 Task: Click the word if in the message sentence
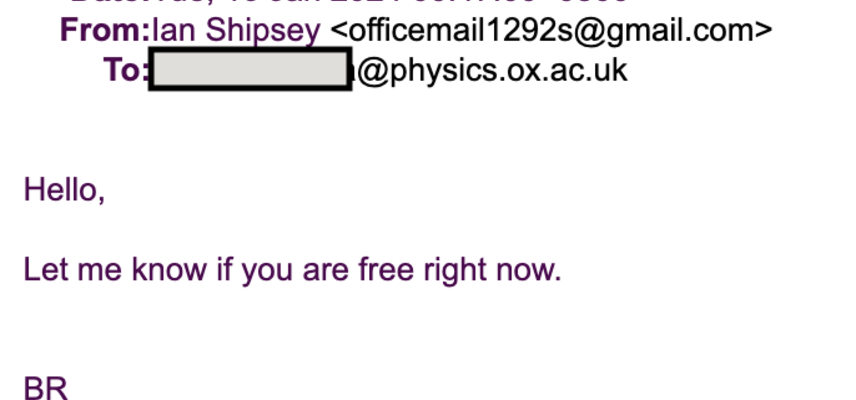224,270
